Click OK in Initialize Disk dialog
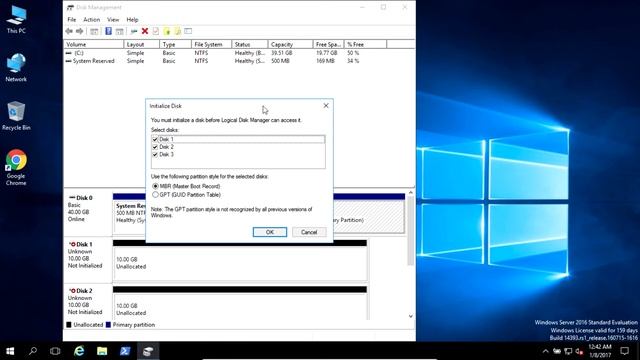640x360 pixels. 270,232
